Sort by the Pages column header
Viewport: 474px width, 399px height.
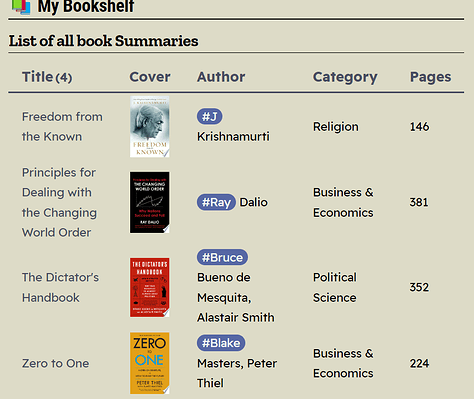tap(430, 77)
